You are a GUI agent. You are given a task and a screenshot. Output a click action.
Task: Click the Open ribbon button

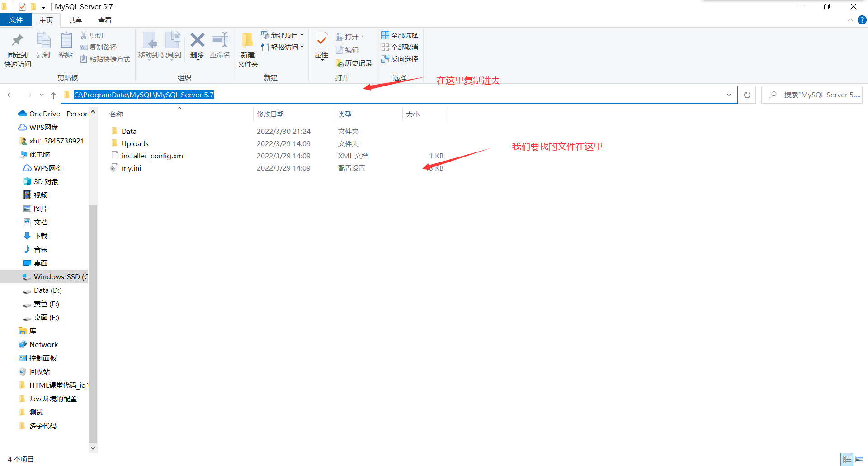(350, 37)
